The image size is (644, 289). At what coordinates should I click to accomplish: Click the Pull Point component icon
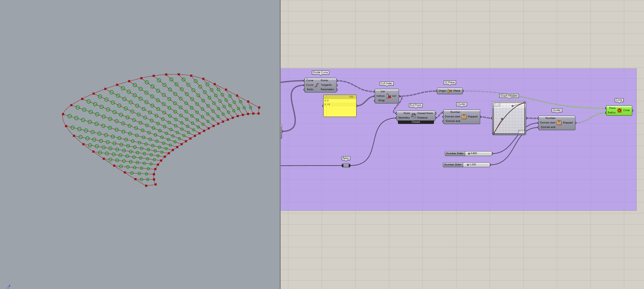click(x=414, y=116)
